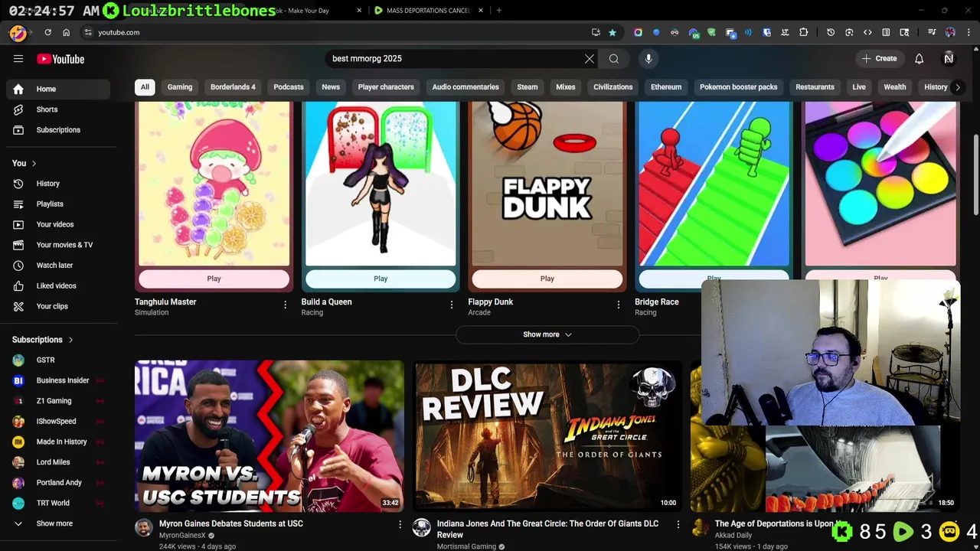Viewport: 980px width, 551px height.
Task: Select the All filter chip
Action: coord(145,87)
